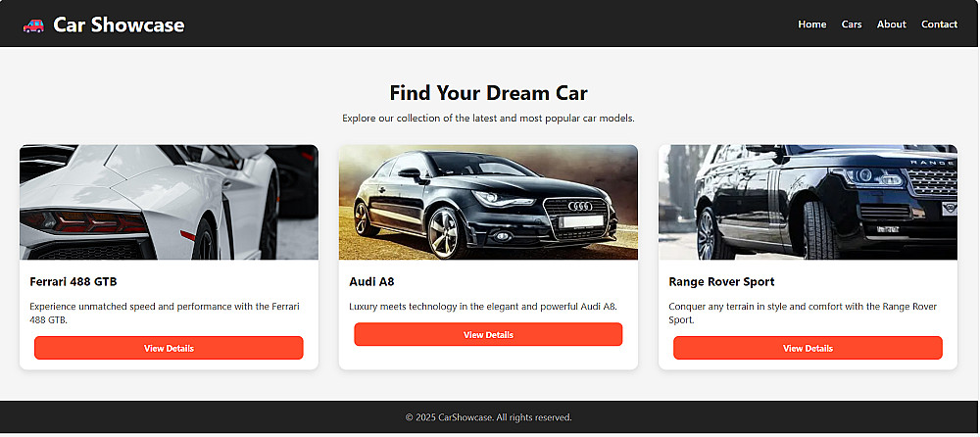Click the Ferrari 488 GTB card title

73,282
